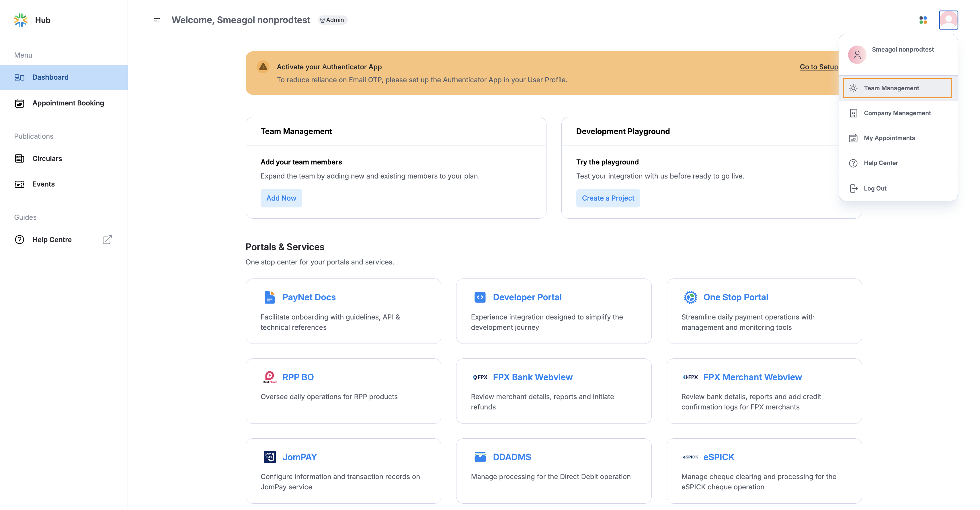Open the Developer Portal link
The width and height of the screenshot is (980, 510).
click(527, 297)
